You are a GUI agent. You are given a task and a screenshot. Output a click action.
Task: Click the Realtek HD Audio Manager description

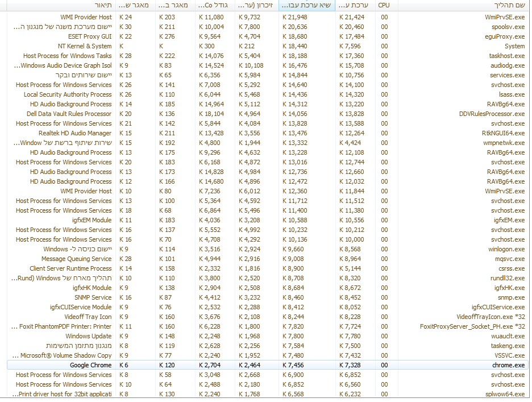75,133
